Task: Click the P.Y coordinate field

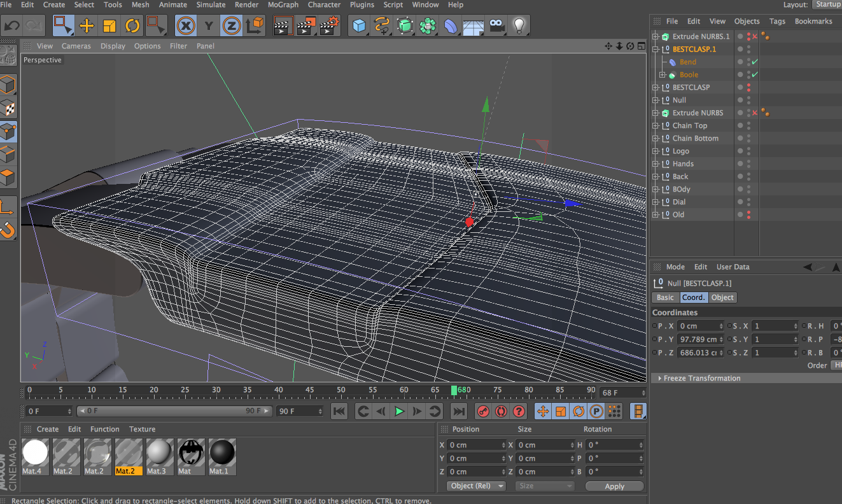Action: (x=701, y=339)
